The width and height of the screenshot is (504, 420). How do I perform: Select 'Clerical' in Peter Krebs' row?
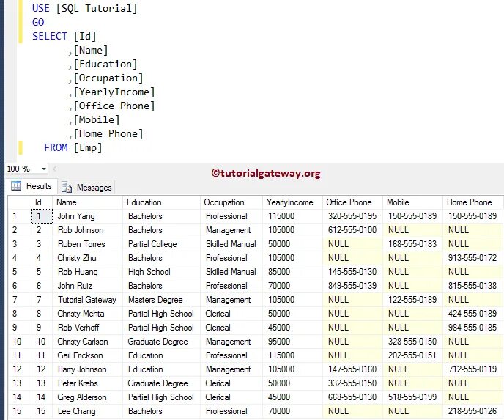(x=231, y=383)
